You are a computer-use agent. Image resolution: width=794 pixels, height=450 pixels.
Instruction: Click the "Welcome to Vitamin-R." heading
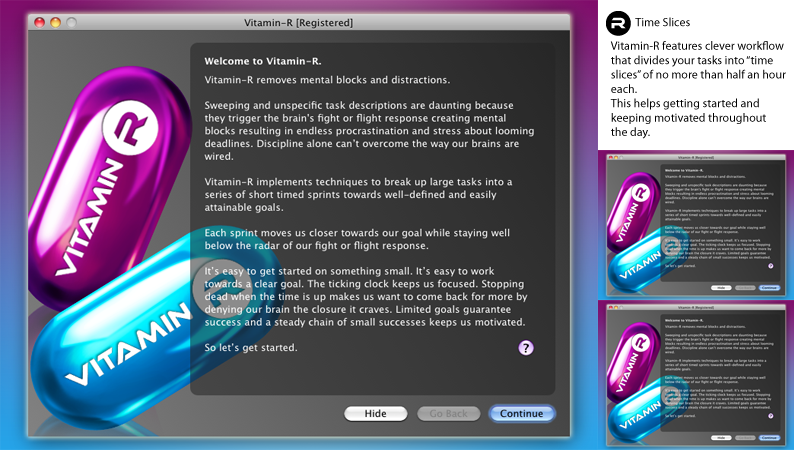coord(263,61)
